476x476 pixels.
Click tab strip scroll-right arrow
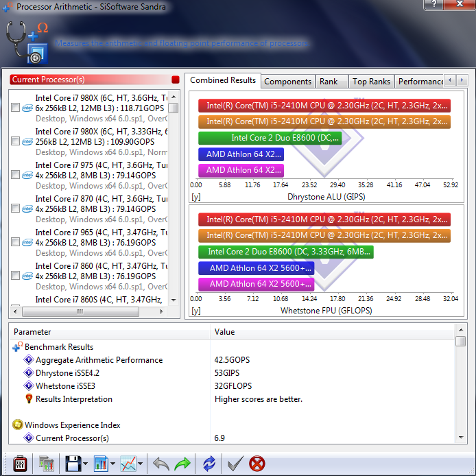[462, 80]
